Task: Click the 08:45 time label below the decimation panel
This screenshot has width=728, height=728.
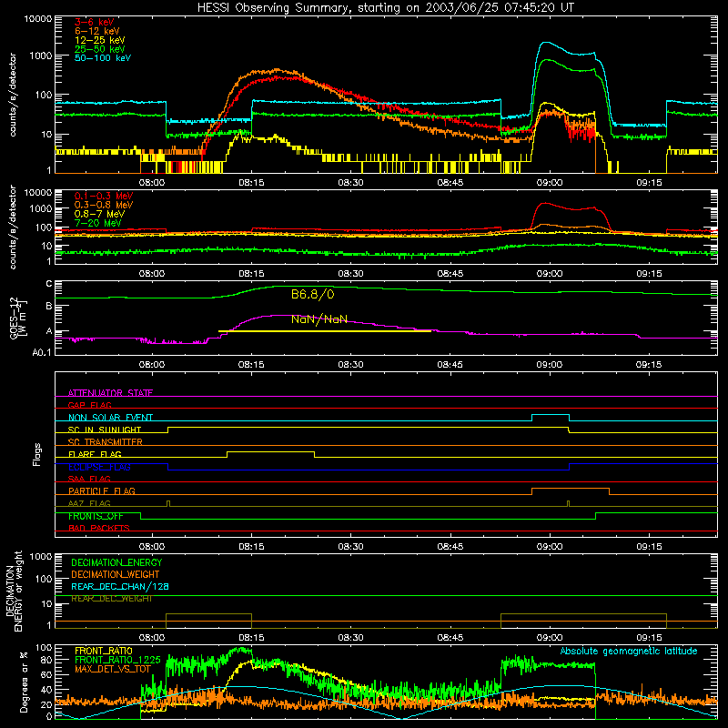Action: (450, 638)
